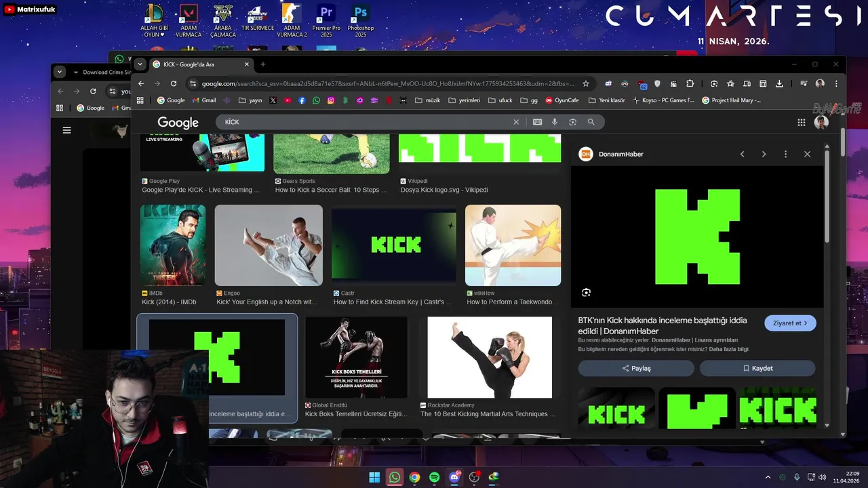Open the 'Koyso - PC Games F...' bookmark

tap(664, 100)
